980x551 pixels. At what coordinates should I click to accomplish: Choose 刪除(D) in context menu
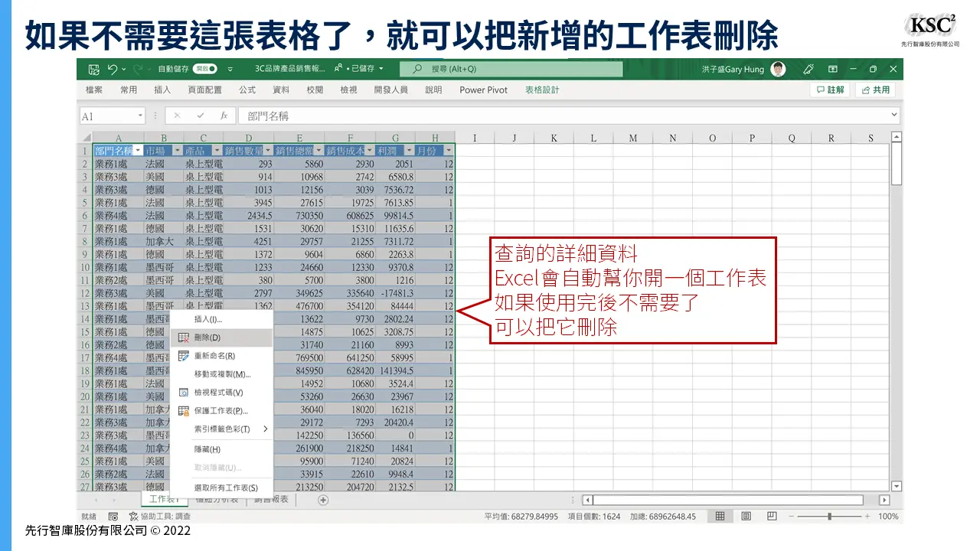coord(221,337)
